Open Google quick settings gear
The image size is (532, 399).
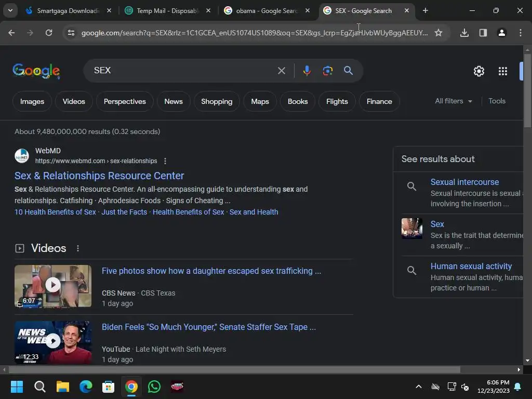click(478, 71)
